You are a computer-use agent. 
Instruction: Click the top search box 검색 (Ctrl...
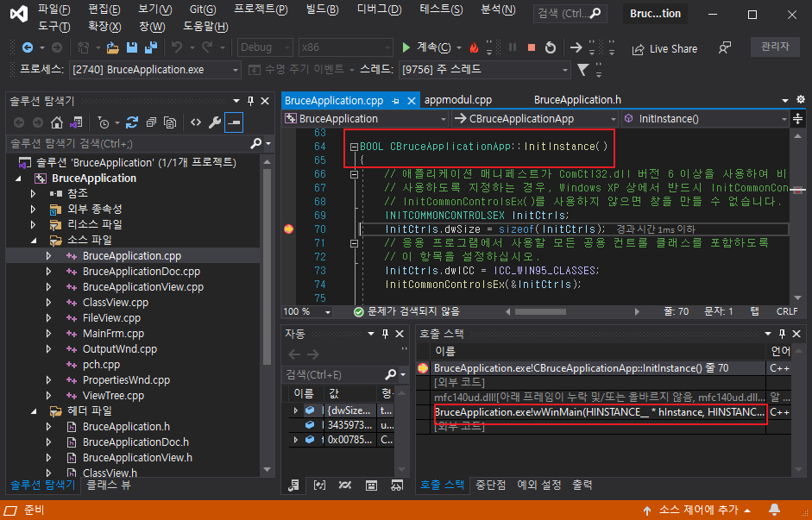point(570,14)
